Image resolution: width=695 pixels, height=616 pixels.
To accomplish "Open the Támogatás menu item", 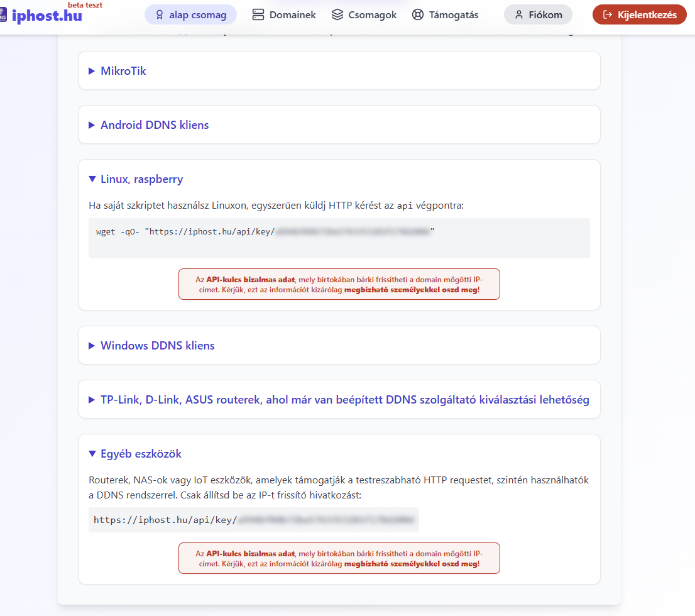I will 445,15.
